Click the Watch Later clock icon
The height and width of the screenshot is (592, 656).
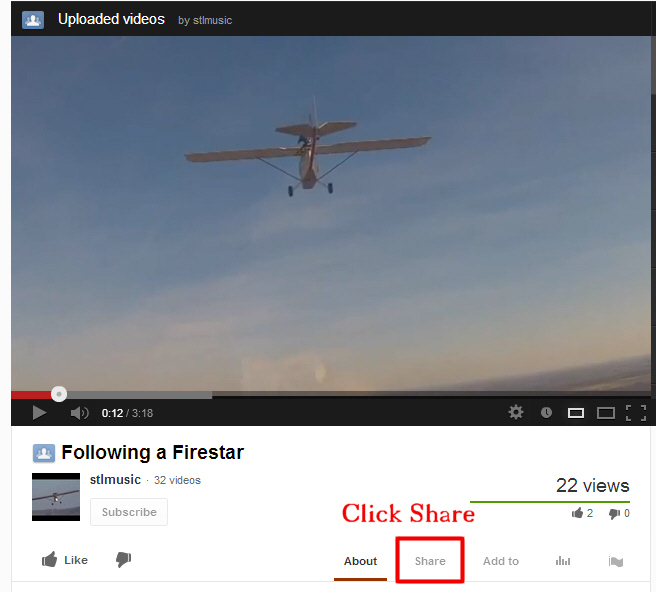coord(546,413)
